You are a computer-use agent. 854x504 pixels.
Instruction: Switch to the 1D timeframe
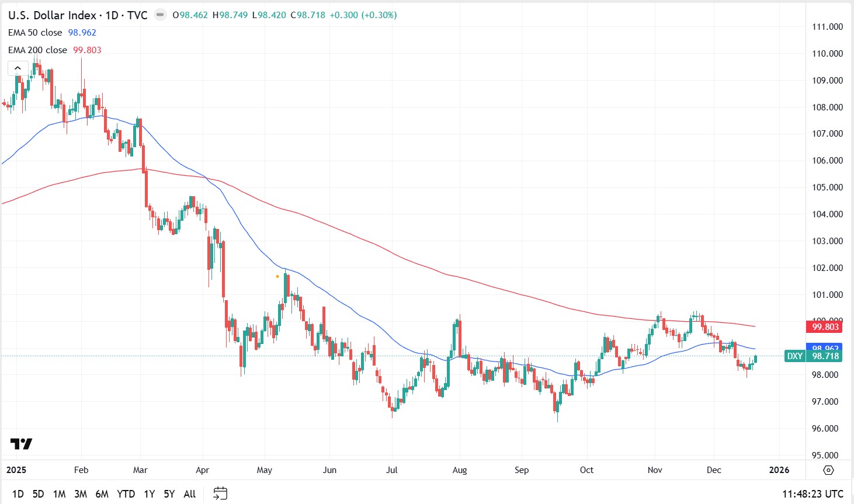pyautogui.click(x=18, y=493)
